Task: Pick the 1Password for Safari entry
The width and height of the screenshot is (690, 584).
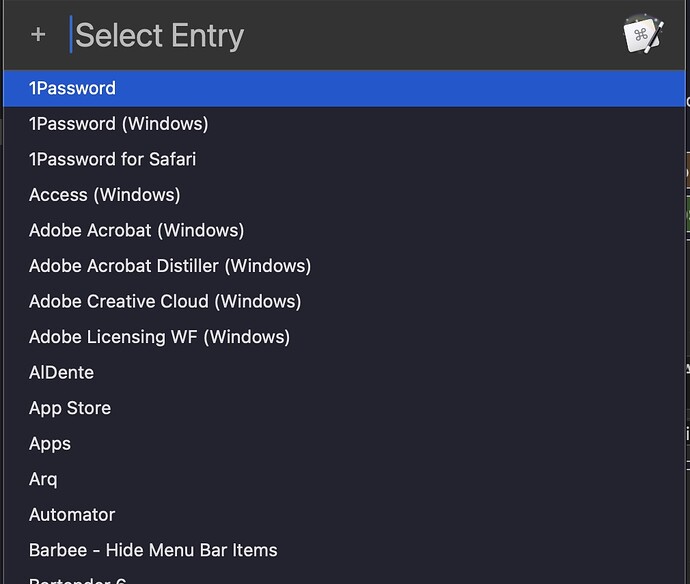Action: (x=344, y=159)
